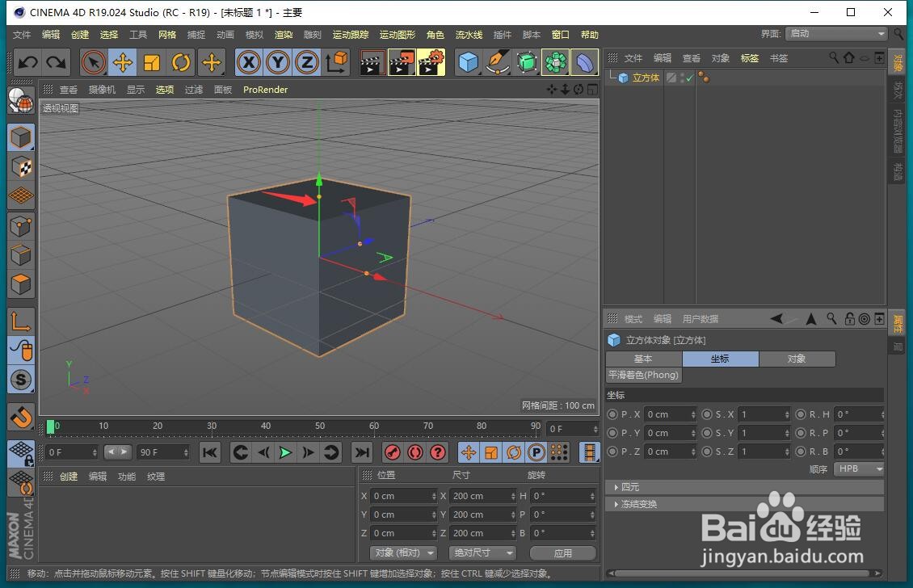Toggle P.X animation radio dot
Image resolution: width=913 pixels, height=588 pixels.
pos(612,414)
